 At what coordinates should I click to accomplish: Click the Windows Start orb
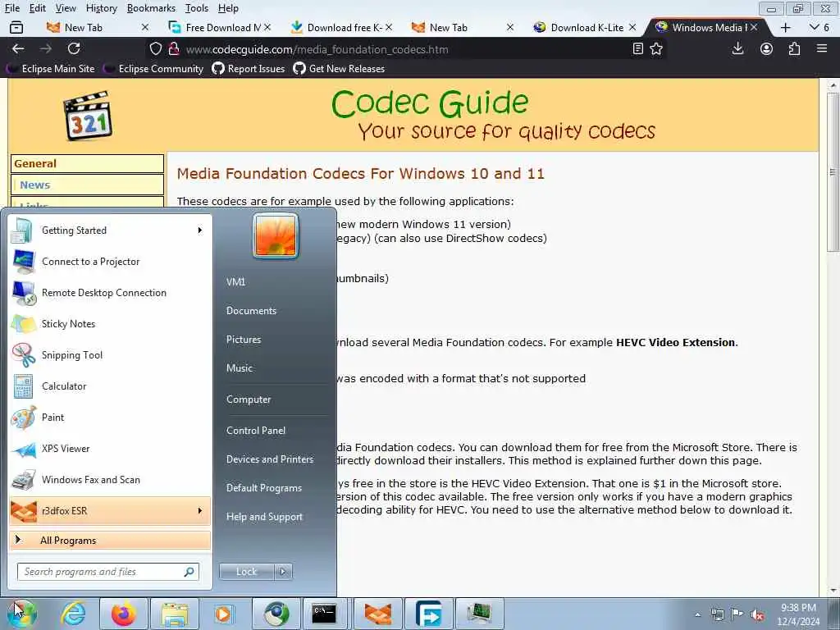[x=21, y=614]
